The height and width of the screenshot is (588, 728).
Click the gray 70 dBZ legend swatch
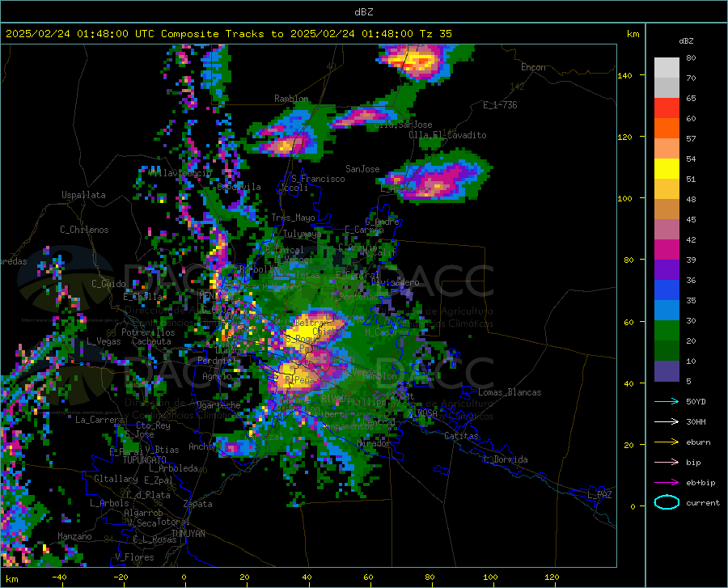click(667, 87)
